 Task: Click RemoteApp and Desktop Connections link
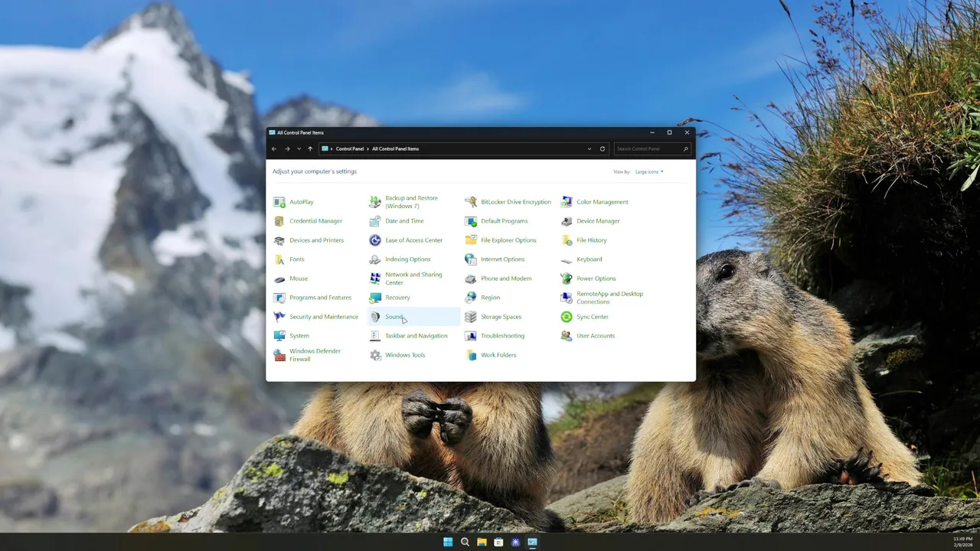(610, 298)
